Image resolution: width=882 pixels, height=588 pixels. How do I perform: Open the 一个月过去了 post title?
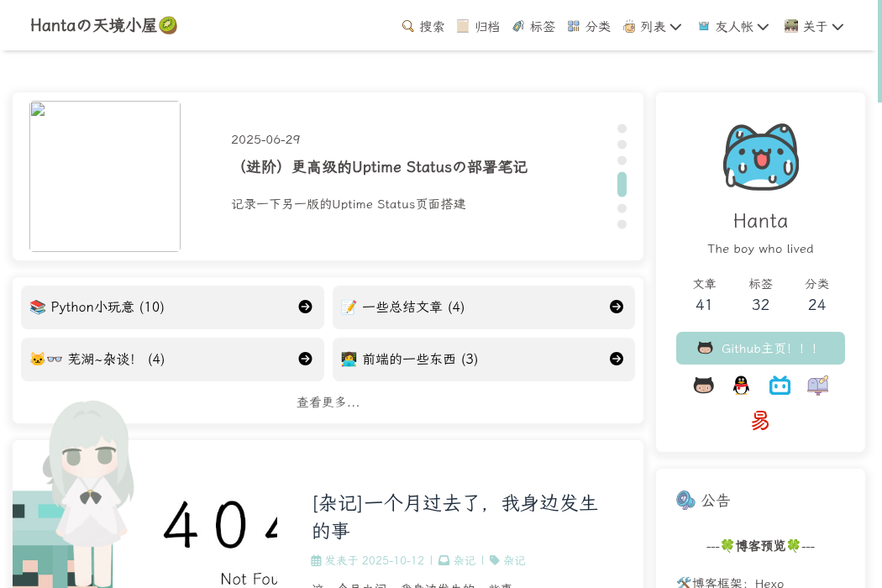pos(454,517)
